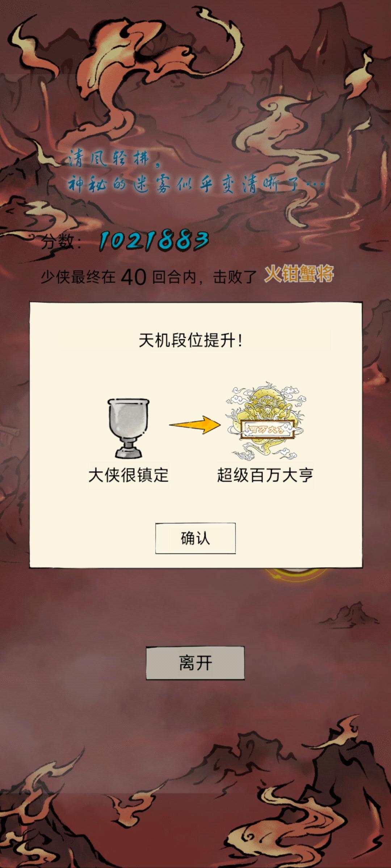This screenshot has height=868, width=391.
Task: Click the orange arrow between ranks
Action: [195, 424]
